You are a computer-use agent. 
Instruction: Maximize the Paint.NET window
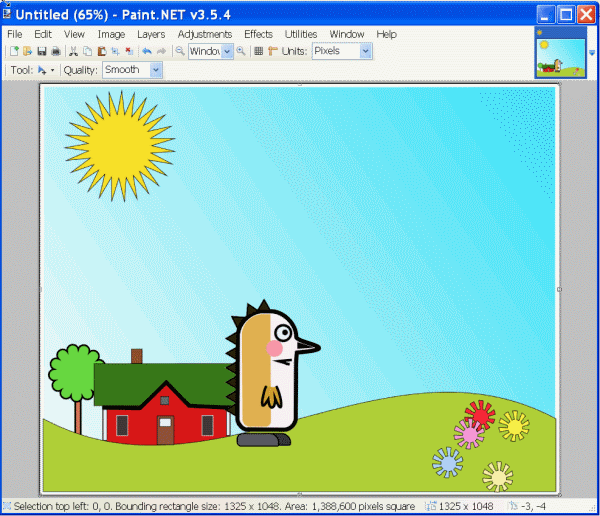pos(566,15)
